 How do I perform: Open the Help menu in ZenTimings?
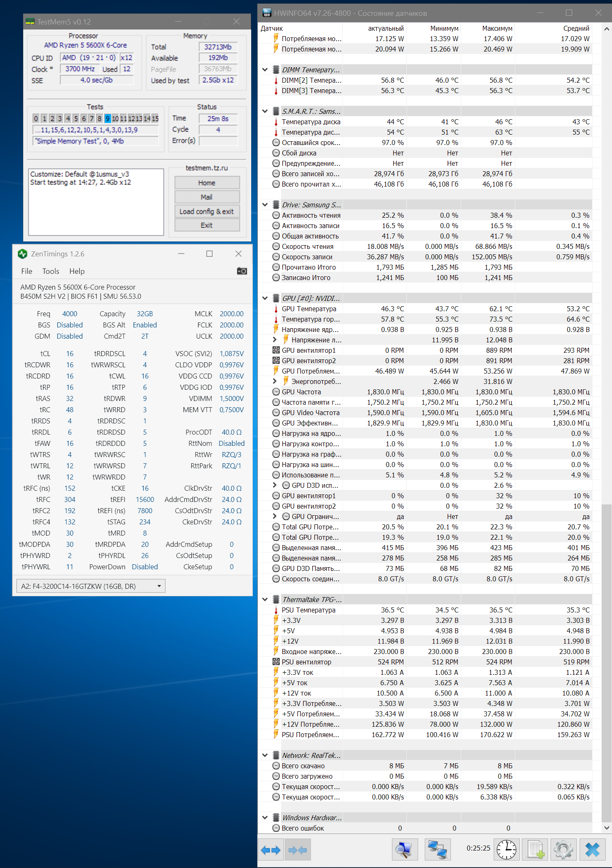click(77, 271)
